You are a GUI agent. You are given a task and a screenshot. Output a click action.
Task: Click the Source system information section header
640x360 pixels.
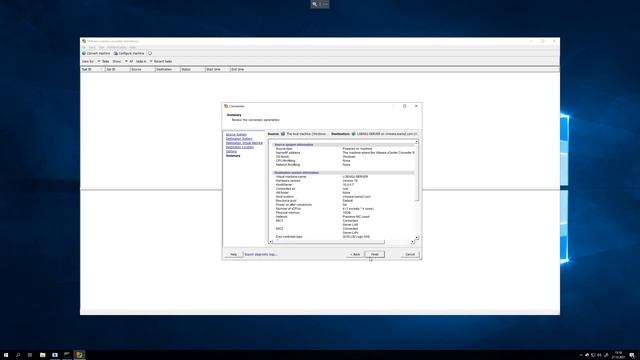pyautogui.click(x=344, y=145)
